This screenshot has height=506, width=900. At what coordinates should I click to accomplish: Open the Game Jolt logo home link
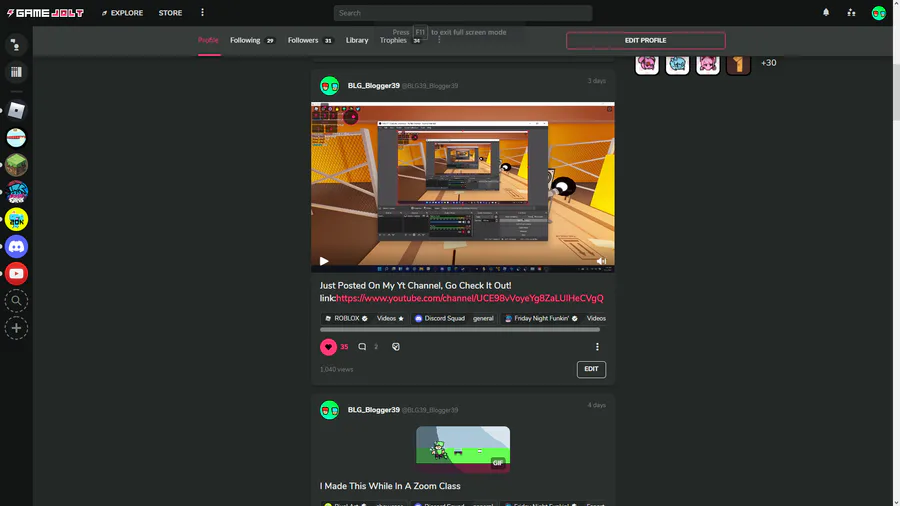pyautogui.click(x=45, y=13)
